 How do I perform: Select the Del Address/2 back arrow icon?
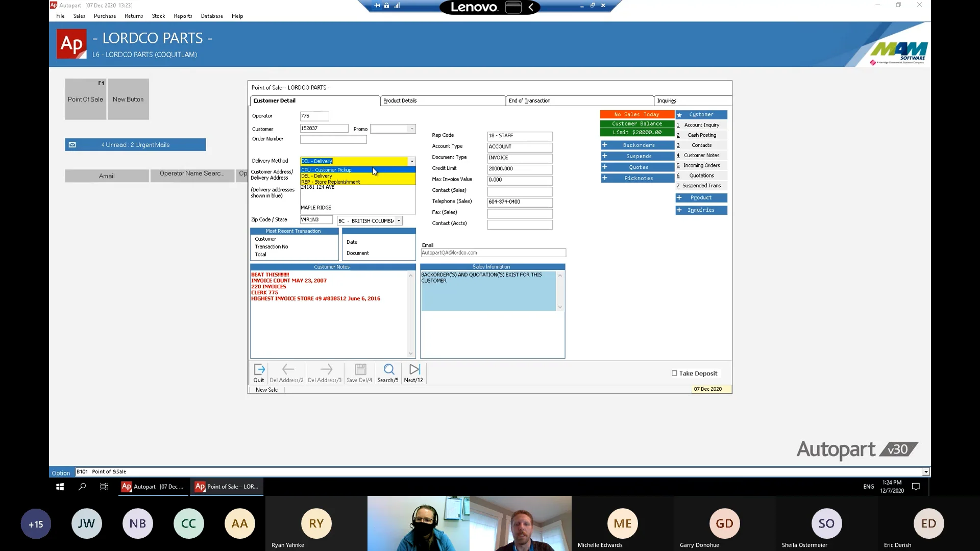287,370
